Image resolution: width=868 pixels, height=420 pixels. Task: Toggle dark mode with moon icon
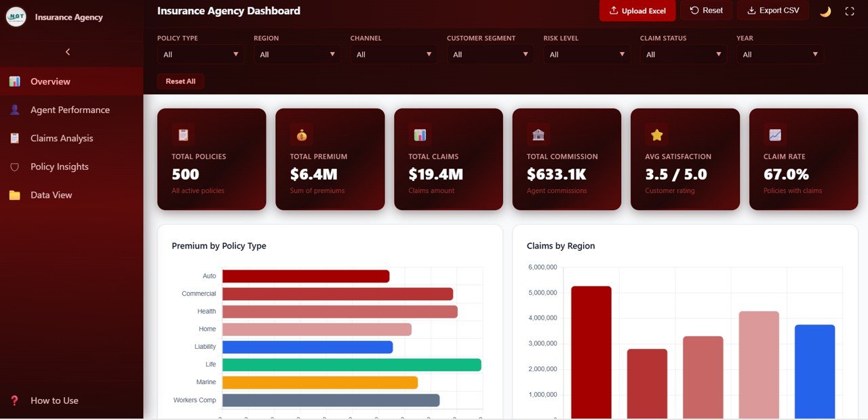pyautogui.click(x=825, y=11)
